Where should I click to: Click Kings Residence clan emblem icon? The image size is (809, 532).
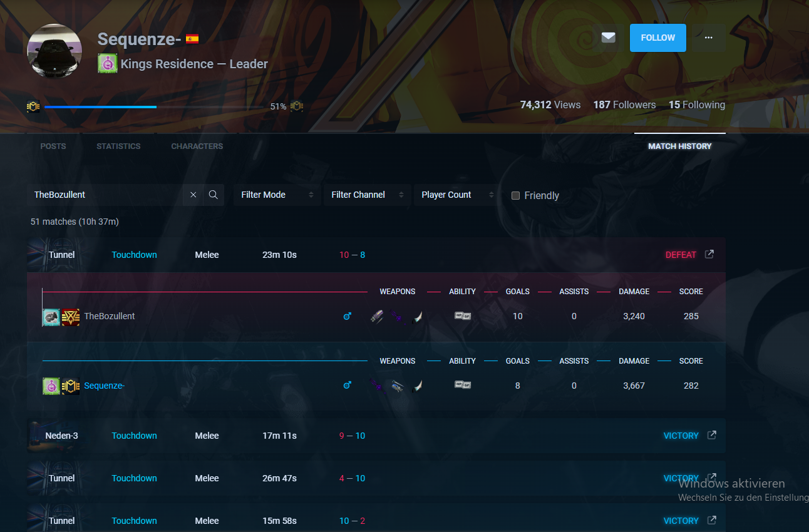[107, 64]
